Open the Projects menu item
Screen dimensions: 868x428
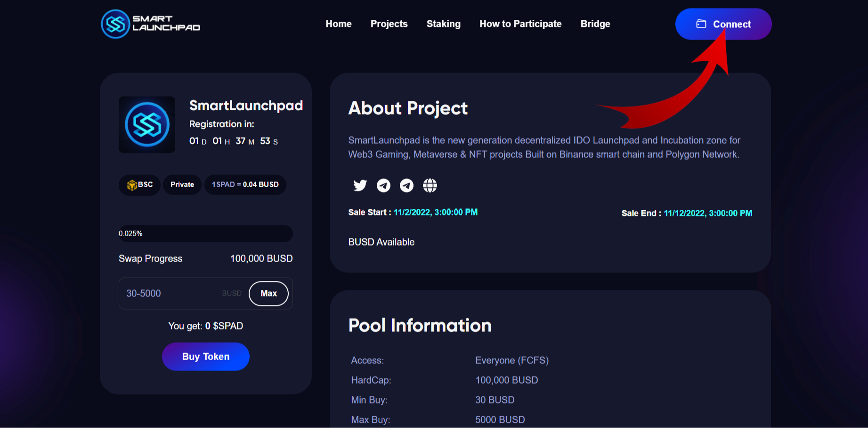(x=389, y=24)
